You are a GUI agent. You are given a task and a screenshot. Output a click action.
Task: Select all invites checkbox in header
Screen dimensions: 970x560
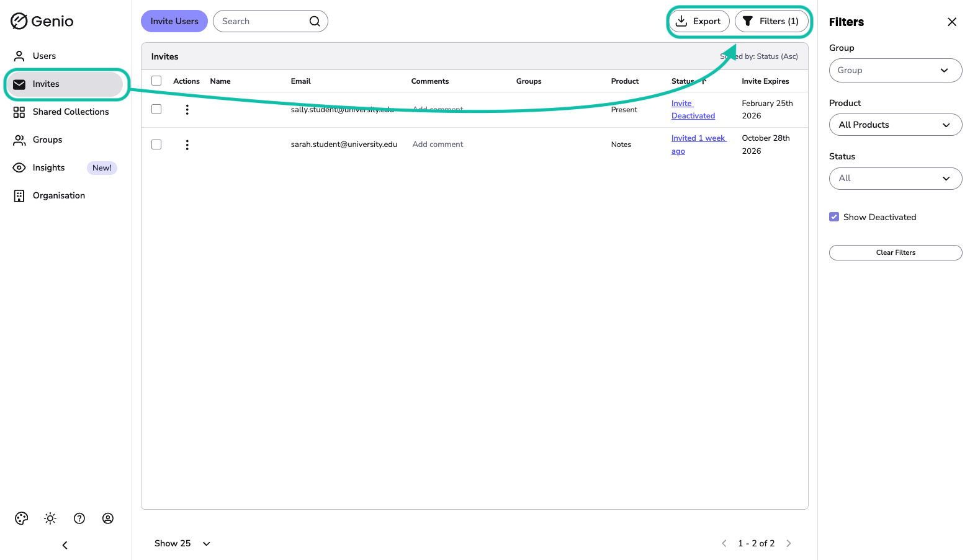156,81
